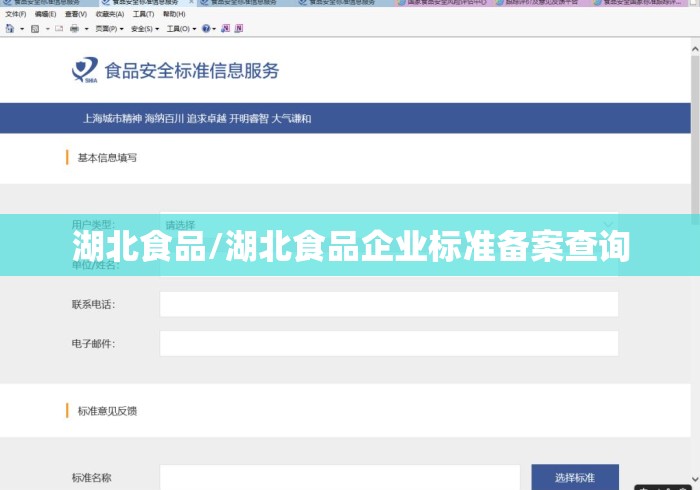Expand the feeds dropdown arrow
This screenshot has height=490, width=700.
coord(47,29)
